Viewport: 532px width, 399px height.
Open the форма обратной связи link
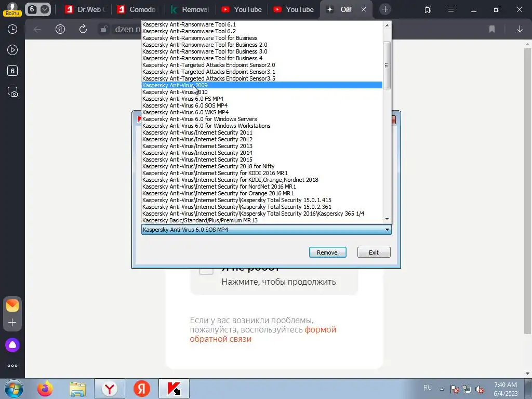point(263,334)
